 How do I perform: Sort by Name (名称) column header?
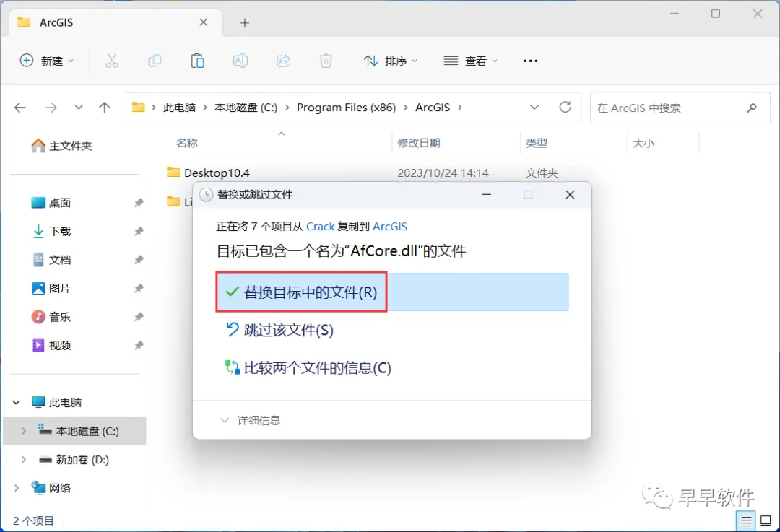pyautogui.click(x=187, y=143)
